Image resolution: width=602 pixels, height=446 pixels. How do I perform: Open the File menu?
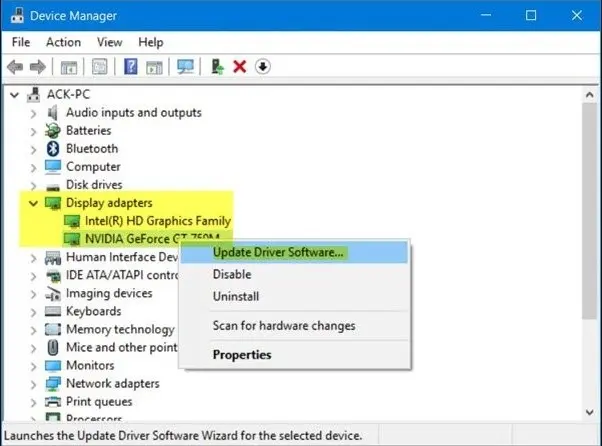[21, 42]
